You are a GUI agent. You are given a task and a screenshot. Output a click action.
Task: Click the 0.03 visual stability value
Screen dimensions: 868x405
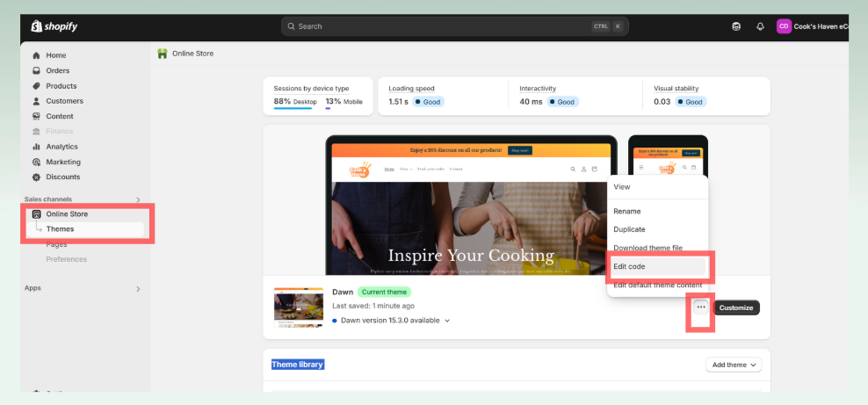(662, 102)
